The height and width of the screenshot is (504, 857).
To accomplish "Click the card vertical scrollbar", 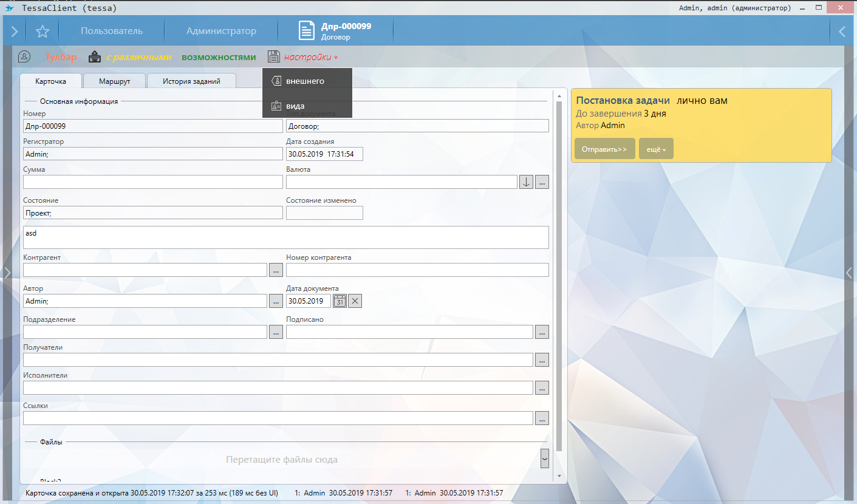I will pyautogui.click(x=559, y=273).
